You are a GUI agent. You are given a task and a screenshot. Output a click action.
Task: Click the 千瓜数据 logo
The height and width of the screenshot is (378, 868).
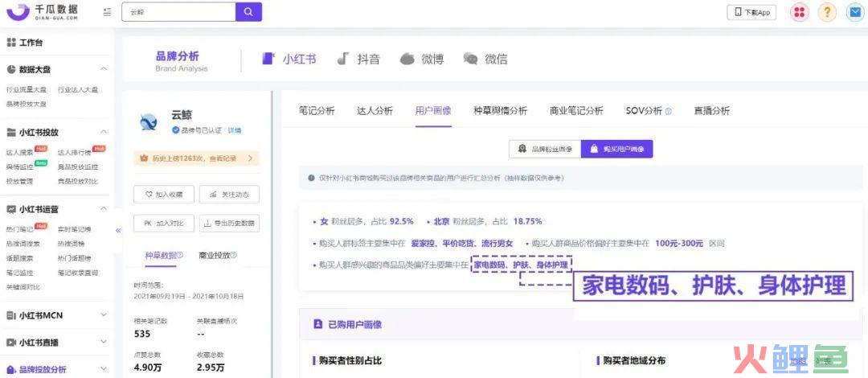pyautogui.click(x=42, y=12)
